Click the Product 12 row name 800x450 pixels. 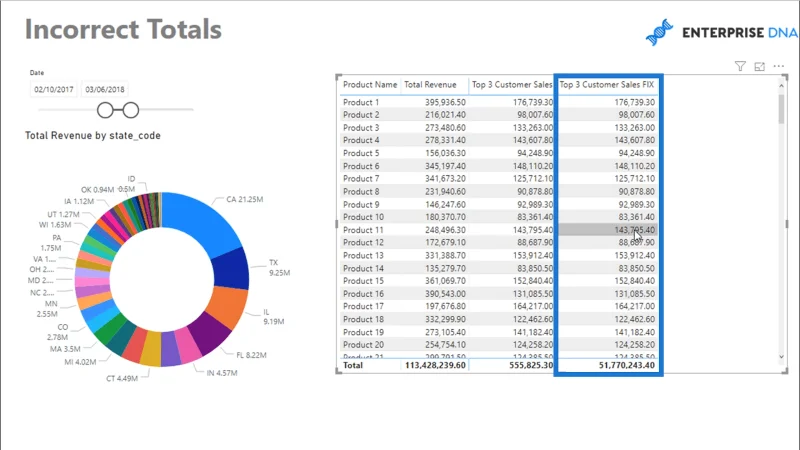363,242
